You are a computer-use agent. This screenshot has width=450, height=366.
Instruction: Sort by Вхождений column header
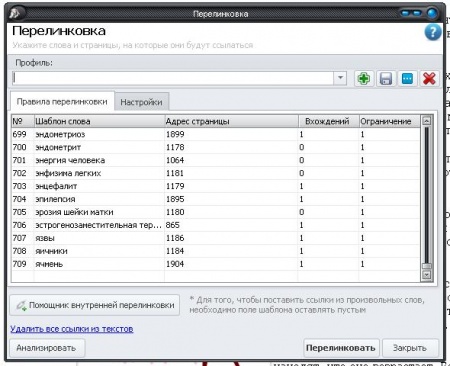tap(329, 121)
